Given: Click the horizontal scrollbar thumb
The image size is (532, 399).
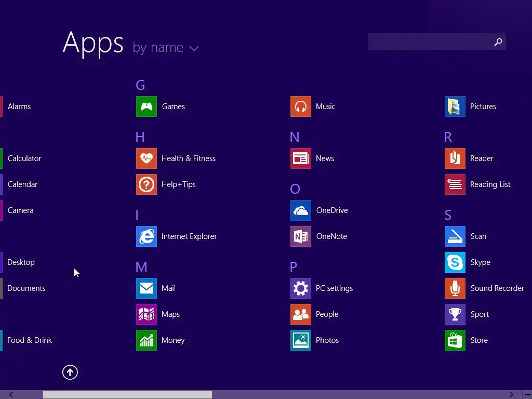Looking at the screenshot, I should pos(127,395).
